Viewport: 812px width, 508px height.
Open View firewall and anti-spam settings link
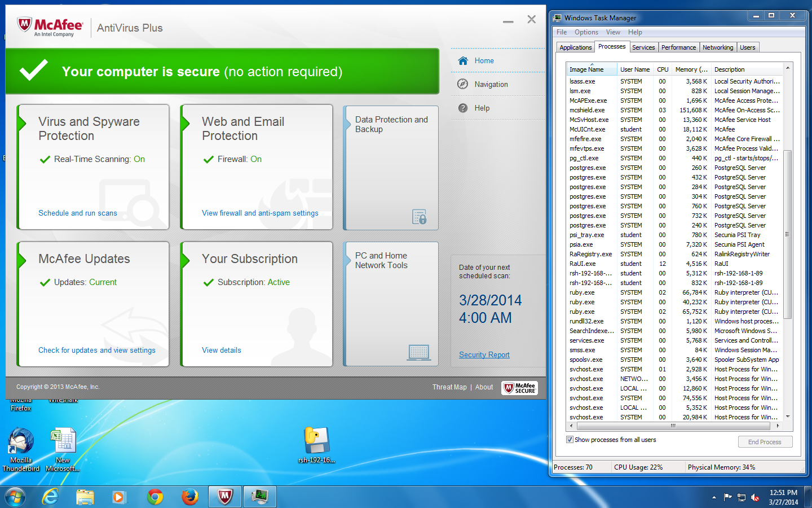click(260, 213)
